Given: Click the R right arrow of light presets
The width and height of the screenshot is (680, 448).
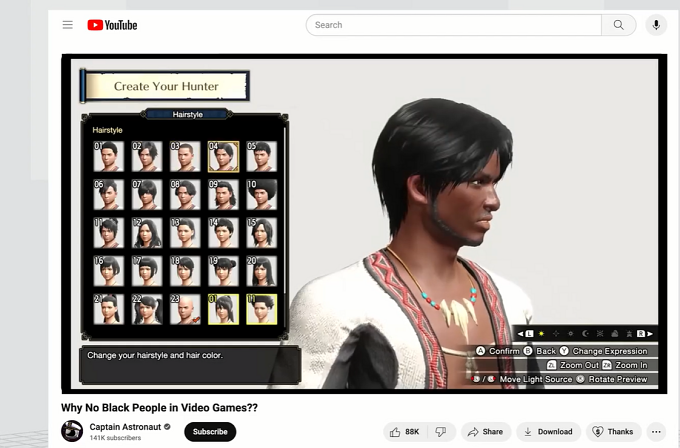Looking at the screenshot, I should (x=645, y=334).
